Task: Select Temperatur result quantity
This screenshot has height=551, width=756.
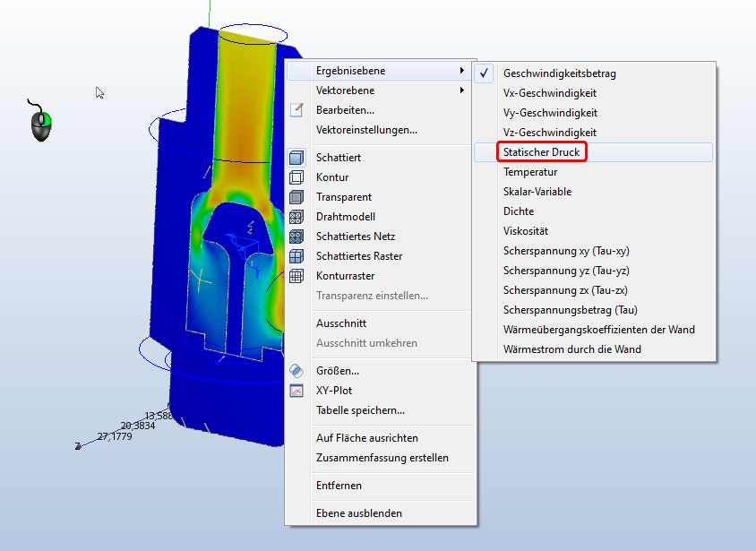Action: 594,172
